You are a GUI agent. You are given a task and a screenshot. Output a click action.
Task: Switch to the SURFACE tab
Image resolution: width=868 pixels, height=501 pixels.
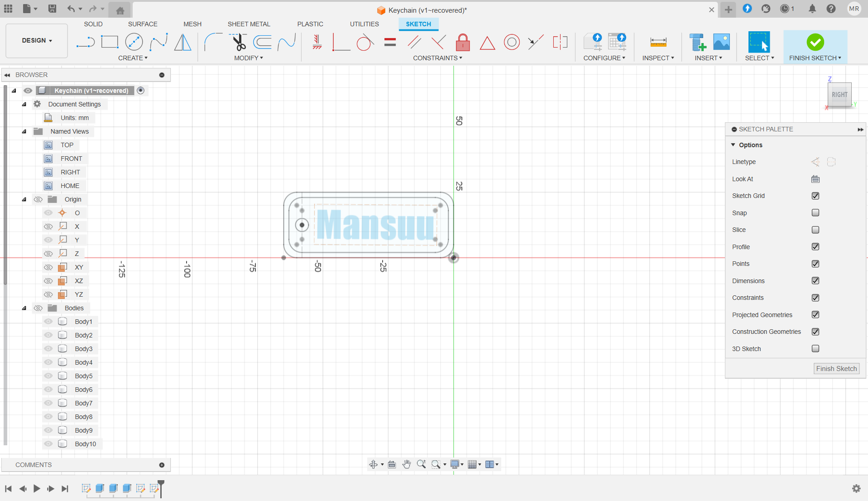(x=143, y=24)
